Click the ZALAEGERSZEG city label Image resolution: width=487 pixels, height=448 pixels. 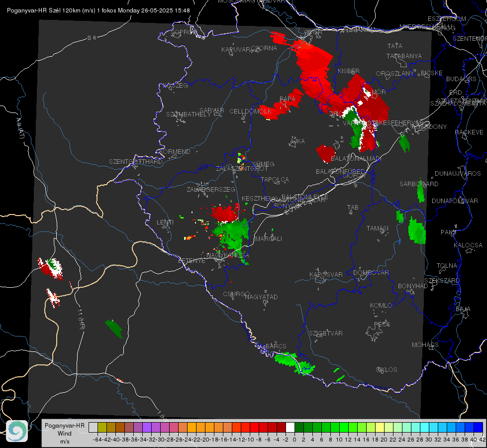point(211,189)
